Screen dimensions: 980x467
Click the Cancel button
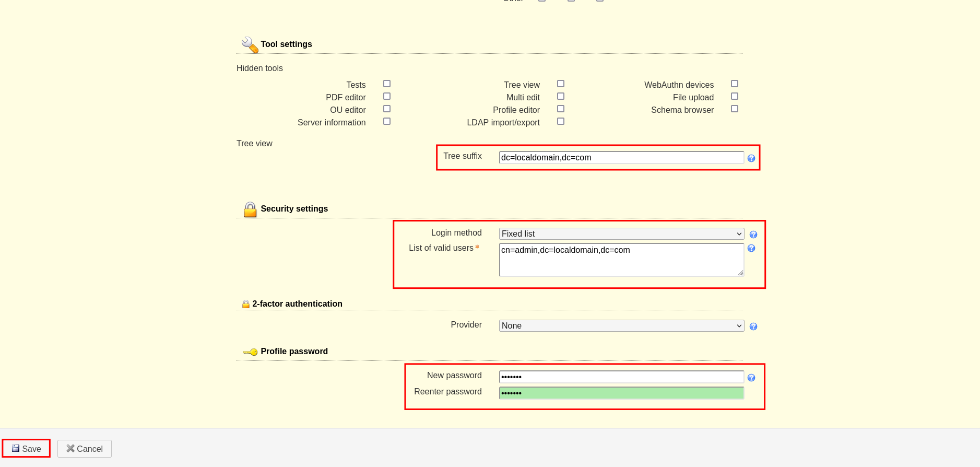85,449
